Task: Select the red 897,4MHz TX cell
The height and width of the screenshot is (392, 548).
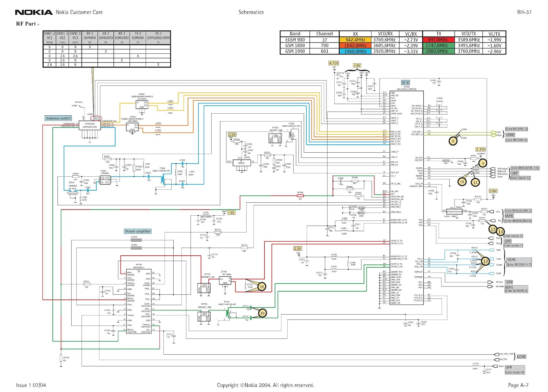Action: 438,40
